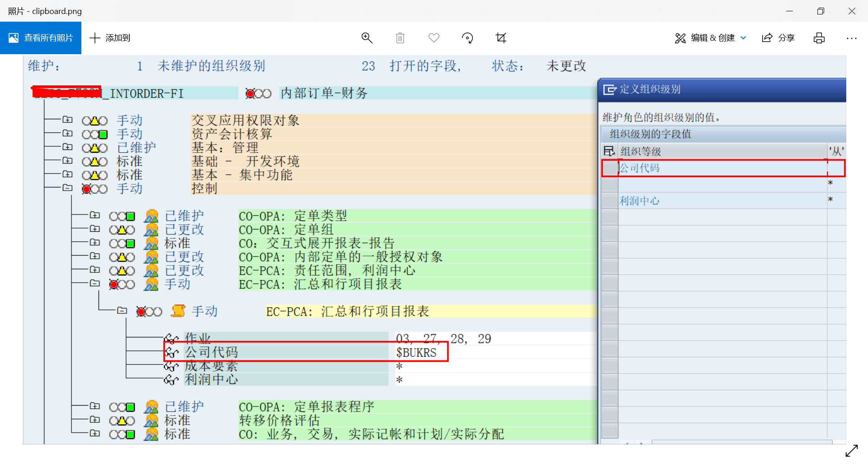Click the CO-OPA: 内部定单的一般授权对象 text

[x=341, y=257]
